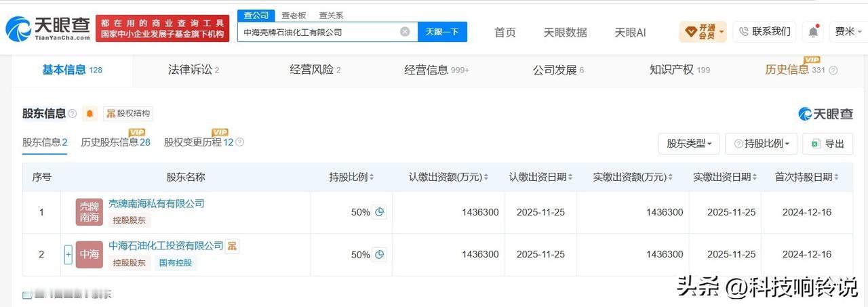Open the 股东类型 dropdown filter
Screen dimensions: 868x307
[x=689, y=144]
